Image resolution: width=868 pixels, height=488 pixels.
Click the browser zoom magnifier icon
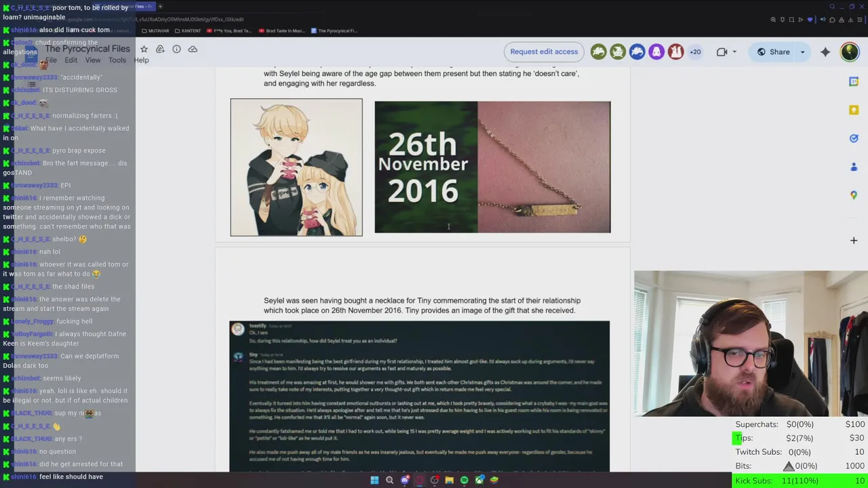(x=773, y=20)
